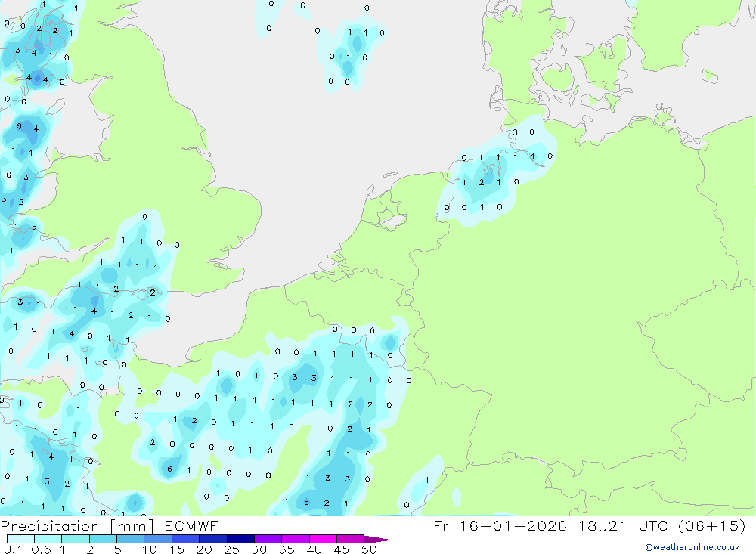Click the 45–50 mm legend swatch
The width and height of the screenshot is (756, 554).
[x=350, y=539]
